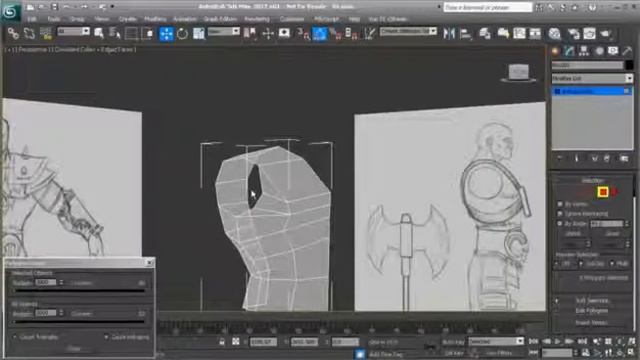Open Rendered Frame Window icon
Screen dimensions: 640x360
click(x=589, y=33)
